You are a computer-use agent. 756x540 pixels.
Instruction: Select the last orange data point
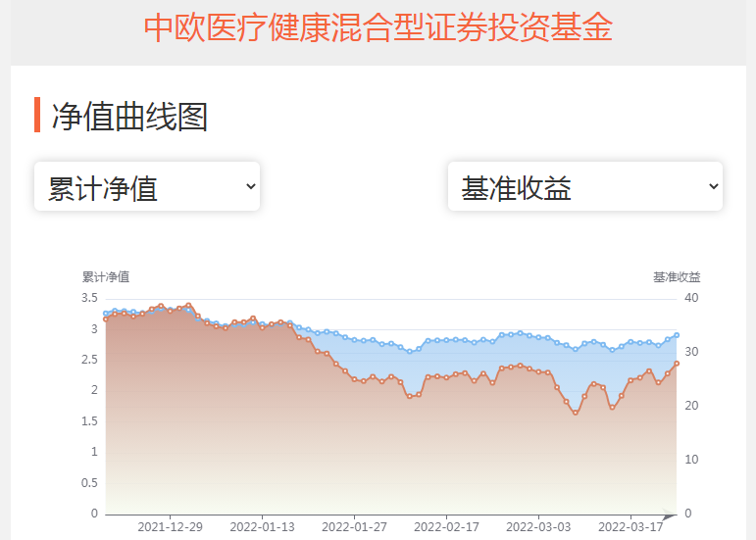[677, 364]
